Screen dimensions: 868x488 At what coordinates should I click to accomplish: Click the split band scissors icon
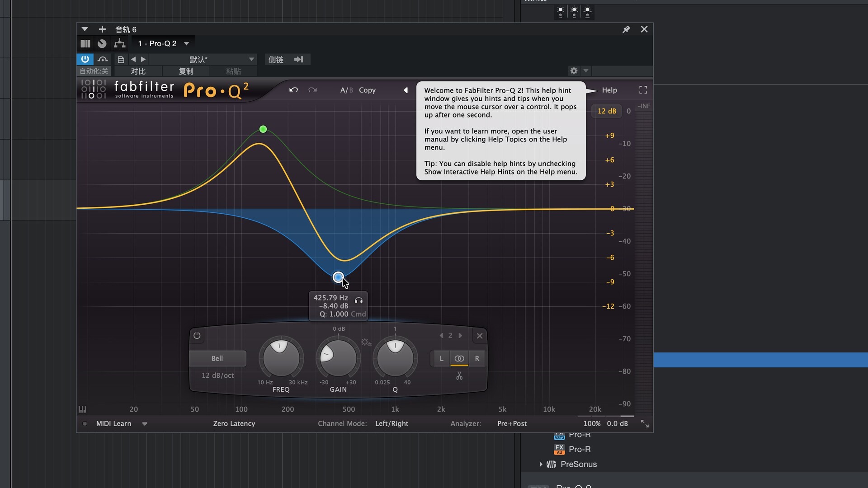(459, 376)
